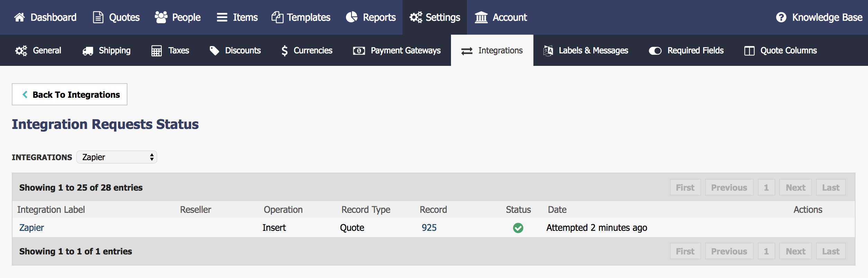This screenshot has height=278, width=868.
Task: Open the Knowledge Base link
Action: 819,17
